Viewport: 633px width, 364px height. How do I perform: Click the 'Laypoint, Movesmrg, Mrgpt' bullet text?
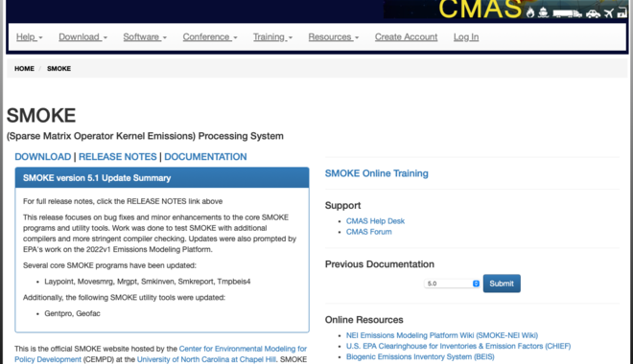(x=148, y=282)
